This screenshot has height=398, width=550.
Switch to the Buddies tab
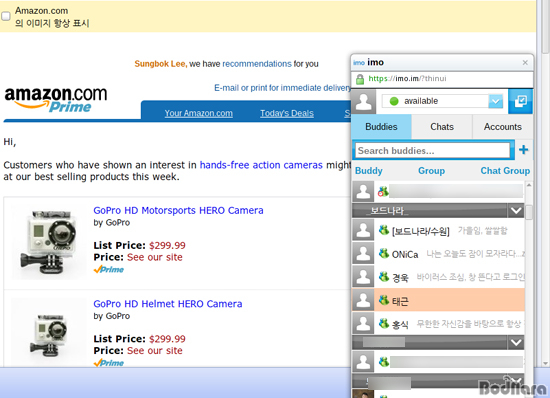tap(381, 127)
